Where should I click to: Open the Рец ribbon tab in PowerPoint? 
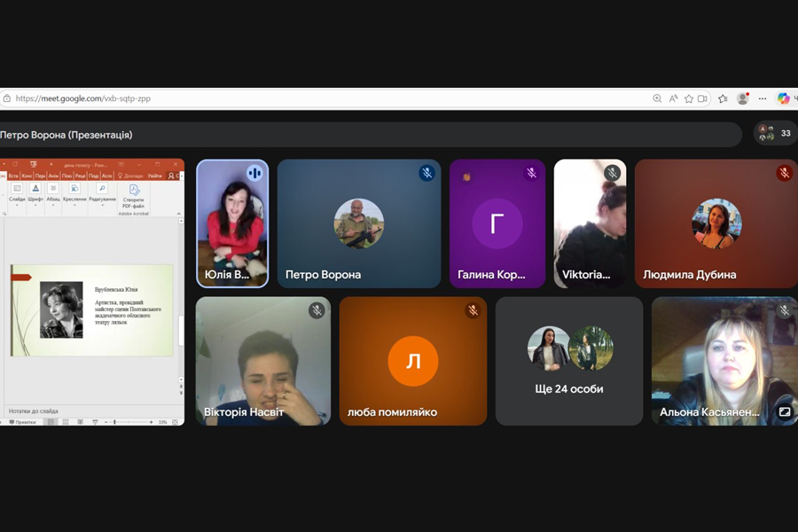tap(81, 176)
